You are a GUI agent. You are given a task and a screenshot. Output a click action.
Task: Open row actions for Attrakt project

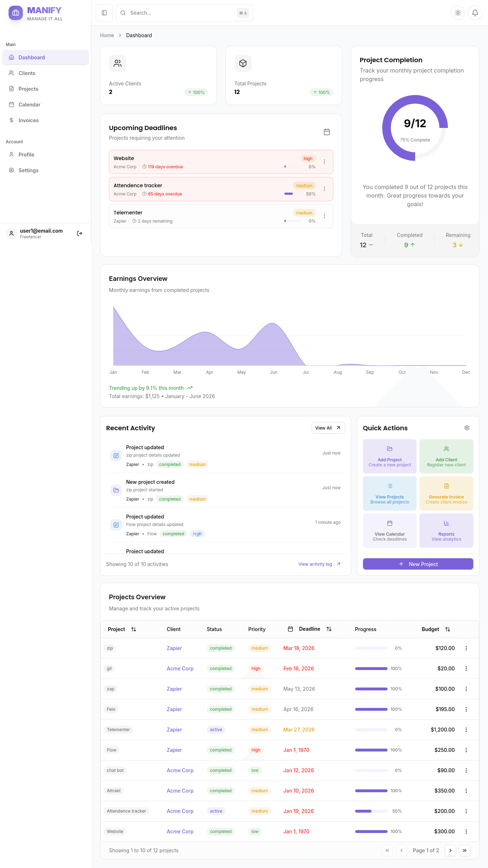[x=466, y=791]
